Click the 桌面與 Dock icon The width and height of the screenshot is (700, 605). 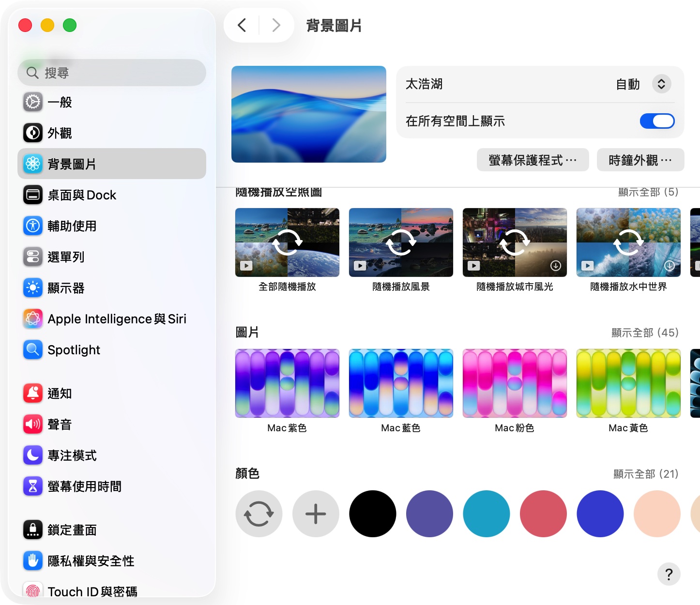[33, 195]
